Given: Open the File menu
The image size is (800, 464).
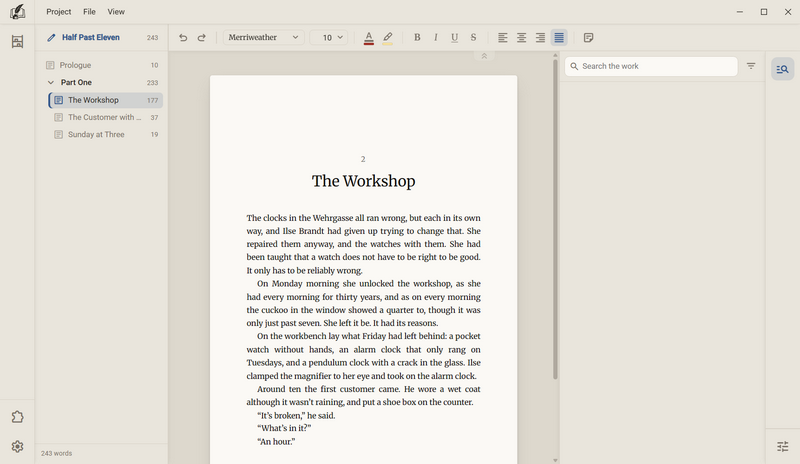Looking at the screenshot, I should [89, 12].
